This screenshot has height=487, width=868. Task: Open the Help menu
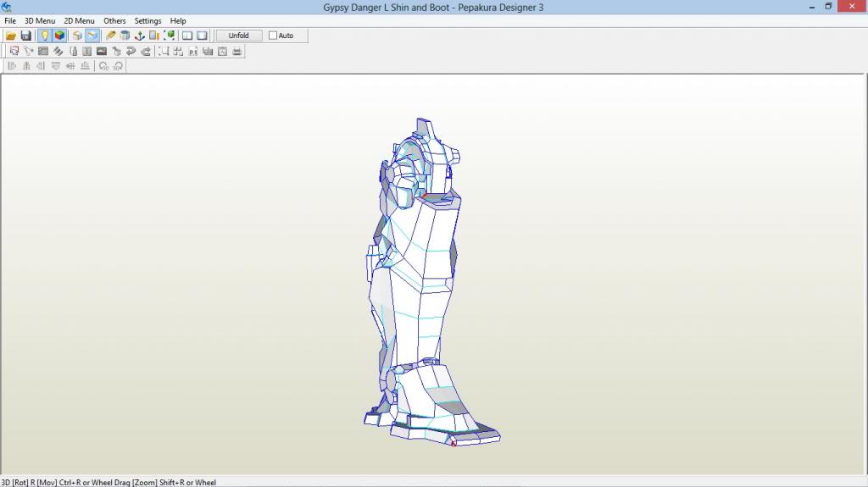pos(178,21)
